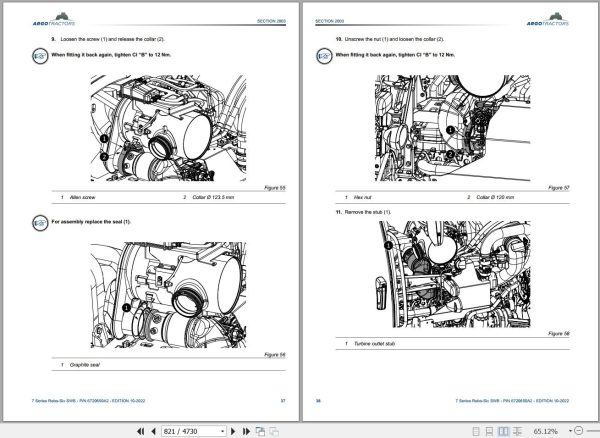Click the 'Hex nut' legend text
The image size is (600, 438).
(362, 197)
